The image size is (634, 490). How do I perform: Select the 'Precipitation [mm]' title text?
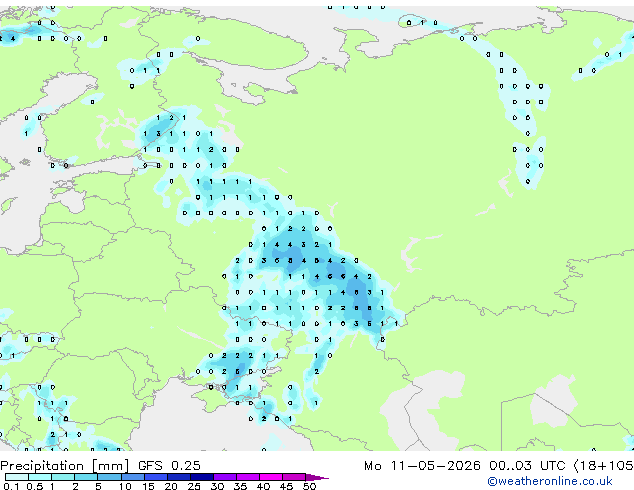(x=64, y=466)
